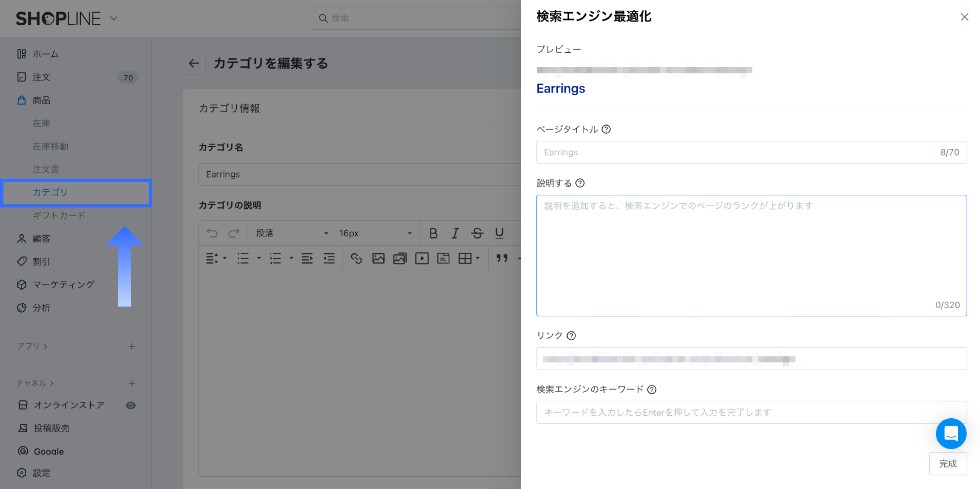Open マーケティング in the sidebar

pyautogui.click(x=63, y=285)
